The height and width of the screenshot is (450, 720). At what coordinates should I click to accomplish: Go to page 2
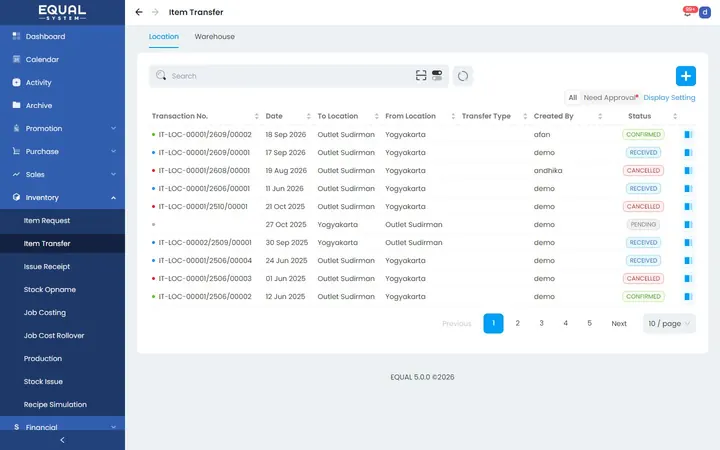518,323
